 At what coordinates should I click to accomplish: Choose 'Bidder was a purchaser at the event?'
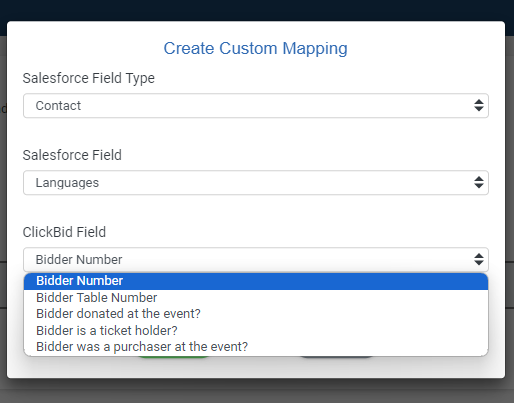[256, 347]
